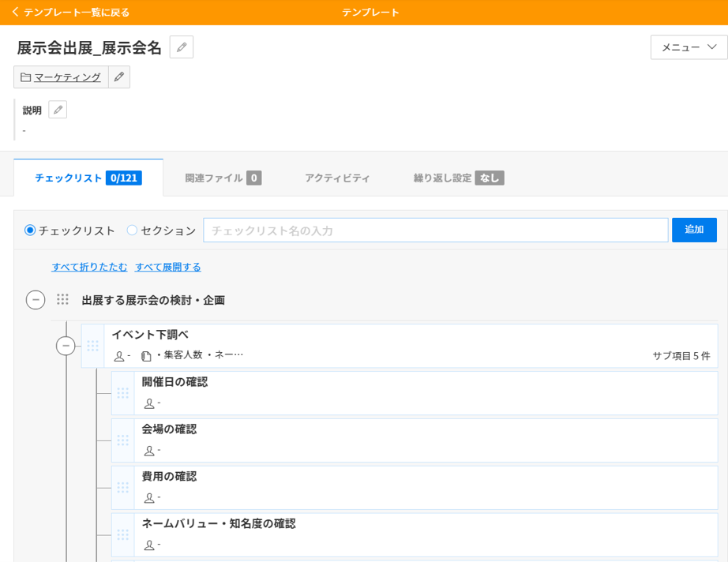Go back to template list via the back arrow

pyautogui.click(x=15, y=12)
